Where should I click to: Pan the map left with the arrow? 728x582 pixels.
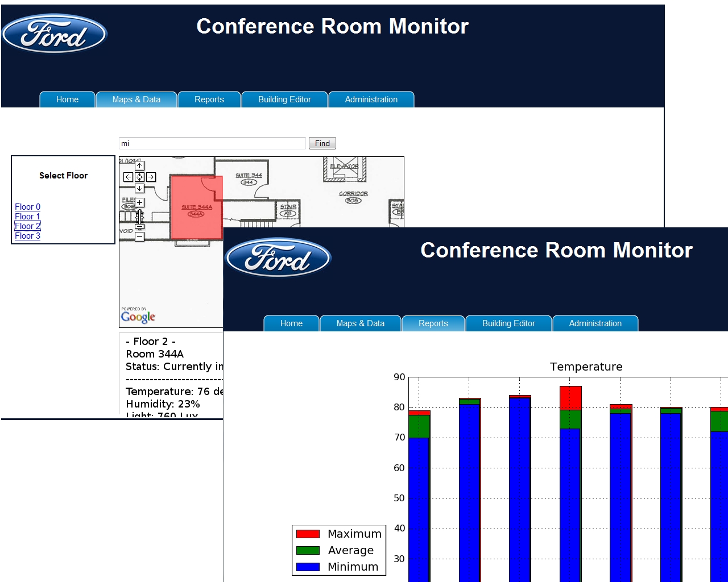tap(128, 177)
